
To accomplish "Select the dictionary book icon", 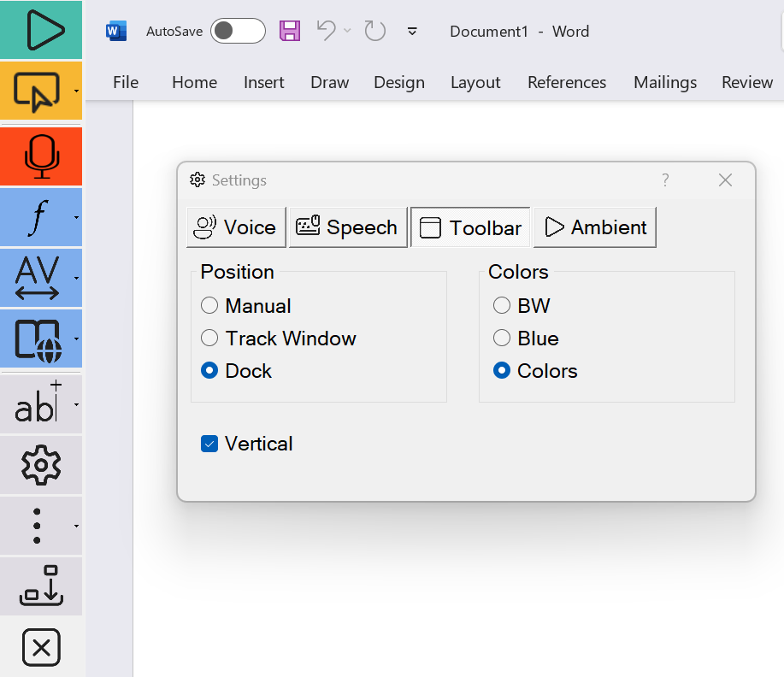I will (x=38, y=338).
